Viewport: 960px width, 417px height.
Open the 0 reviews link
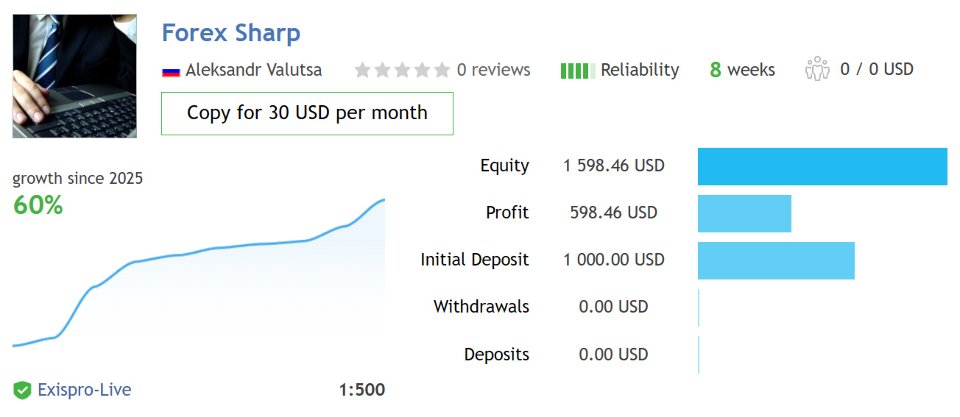pos(493,70)
